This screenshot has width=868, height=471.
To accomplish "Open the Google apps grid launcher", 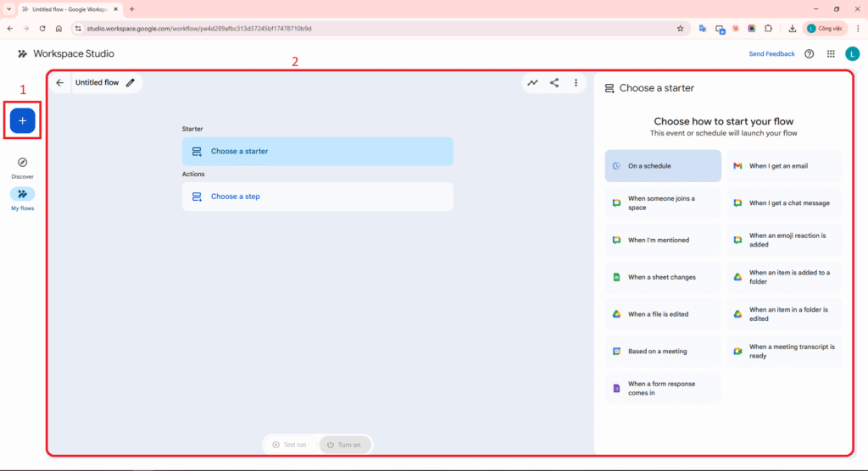I will coord(831,54).
